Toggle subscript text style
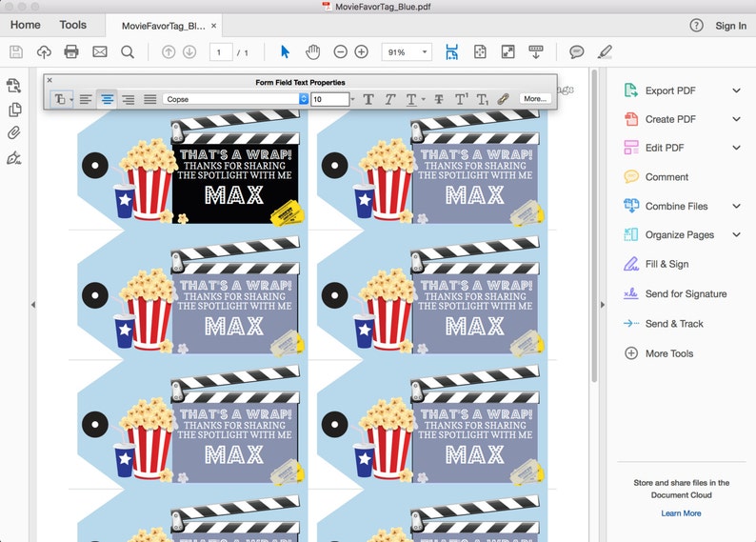This screenshot has width=756, height=542. tap(482, 99)
